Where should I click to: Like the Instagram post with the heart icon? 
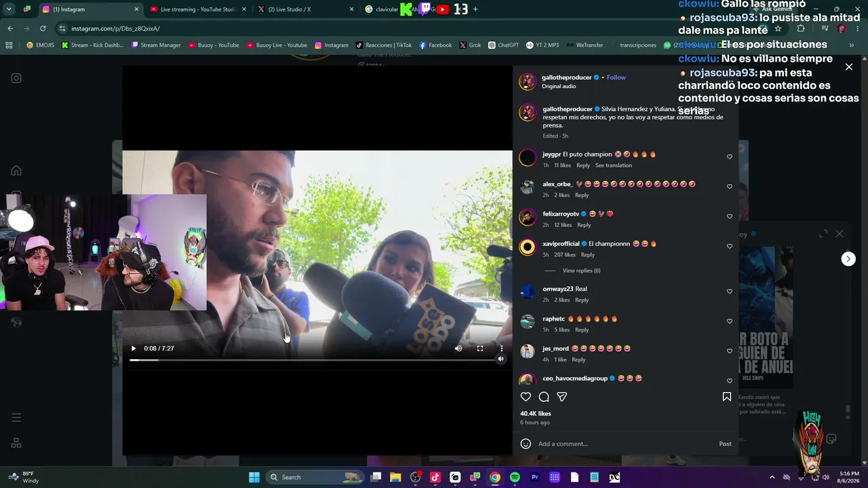tap(526, 397)
